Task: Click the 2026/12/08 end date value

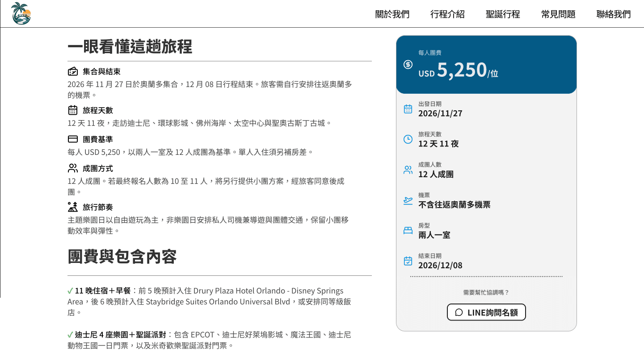Action: click(441, 266)
